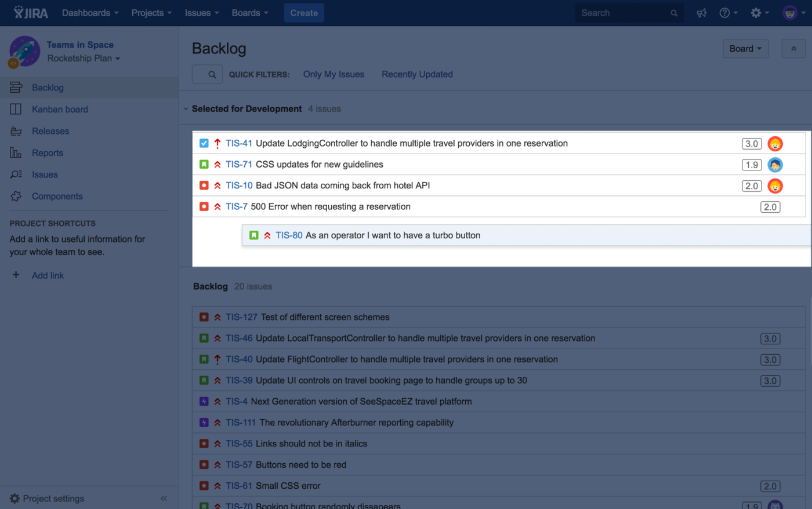The height and width of the screenshot is (509, 812).
Task: Toggle the Recently Updated quick filter
Action: point(417,74)
